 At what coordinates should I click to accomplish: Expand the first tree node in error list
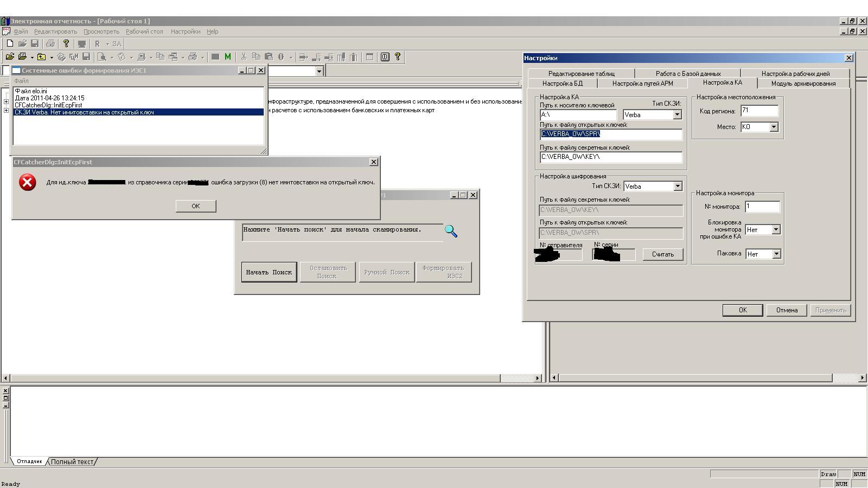pyautogui.click(x=6, y=102)
